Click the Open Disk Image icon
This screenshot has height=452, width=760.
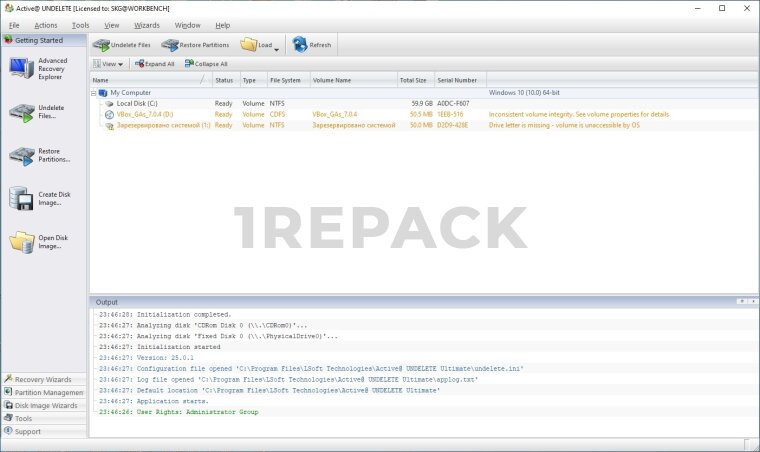point(22,241)
